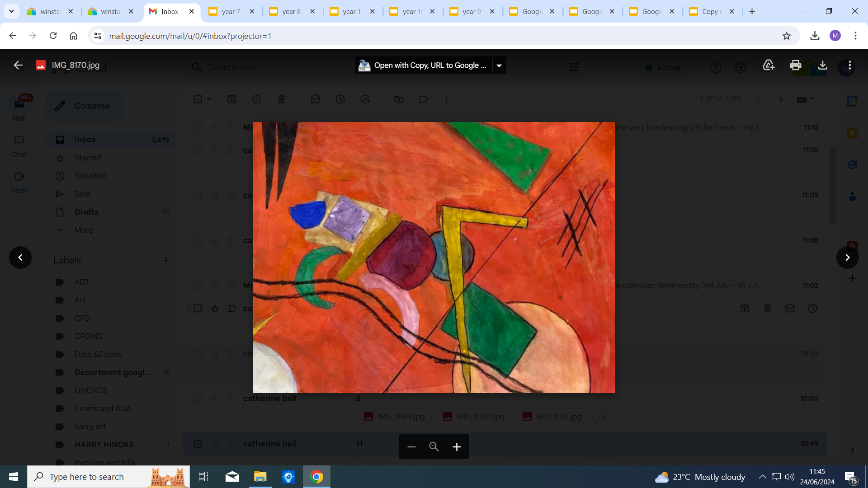The image size is (868, 488).
Task: Uncheck the 10:49 catherine bell email
Action: click(x=198, y=444)
